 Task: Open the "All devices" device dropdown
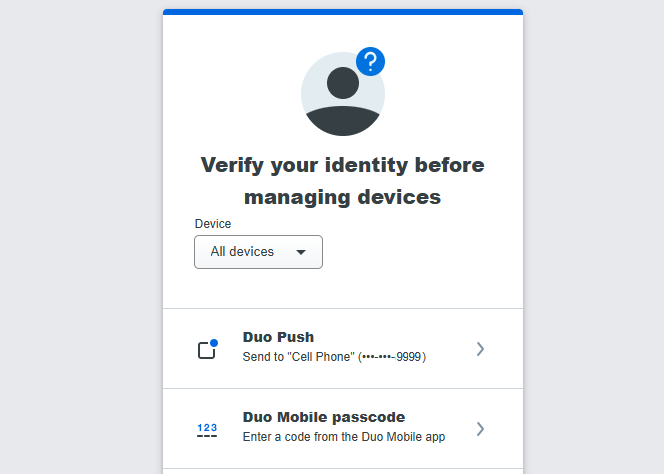coord(258,252)
